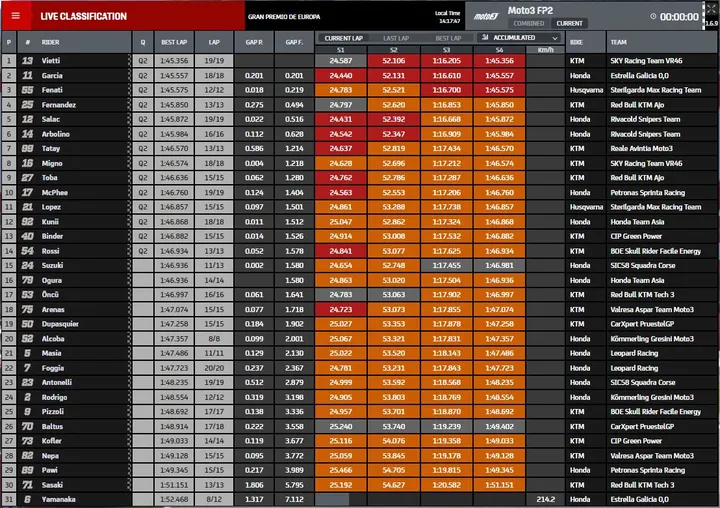Click Masia's S4 time 1:47.486

tap(500, 353)
